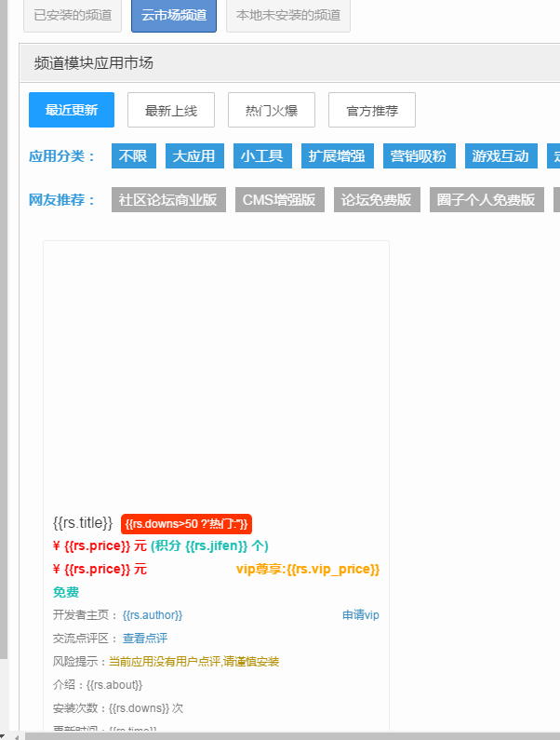Choose the 小工具 category
This screenshot has width=560, height=740.
pyautogui.click(x=261, y=155)
